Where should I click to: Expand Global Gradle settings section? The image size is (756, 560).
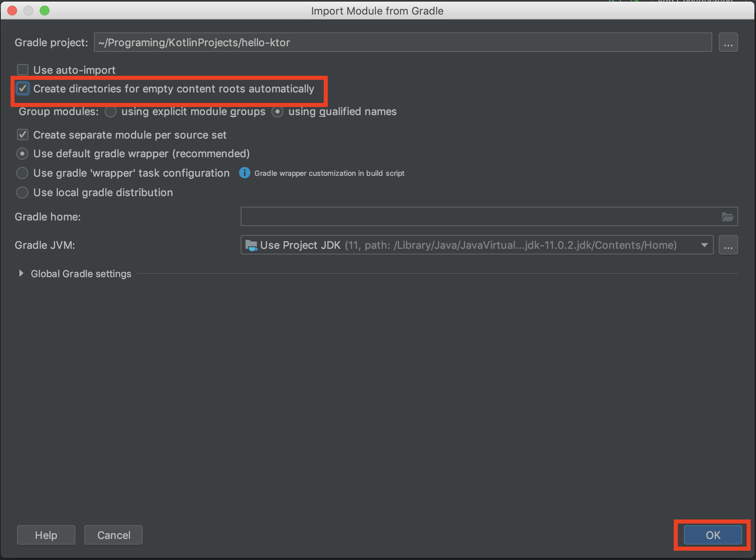[x=21, y=274]
